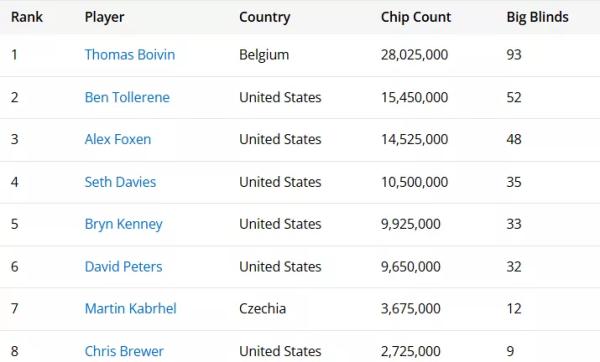Screen dimensions: 600x362
Task: Click the 3,675,000 chip count value
Action: (x=411, y=308)
